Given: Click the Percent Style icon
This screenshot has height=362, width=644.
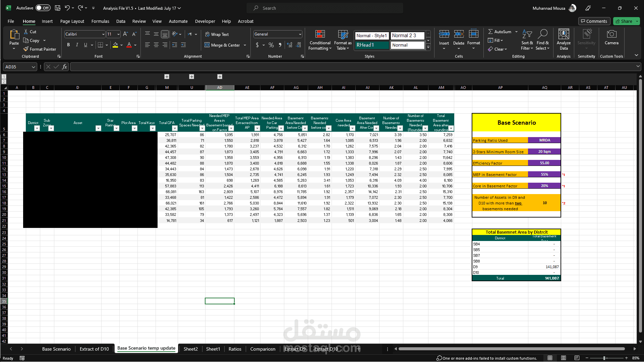Looking at the screenshot, I should [x=271, y=45].
